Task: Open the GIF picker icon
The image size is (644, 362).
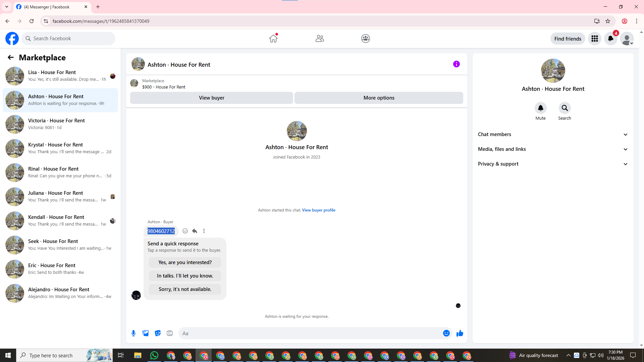Action: point(170,333)
